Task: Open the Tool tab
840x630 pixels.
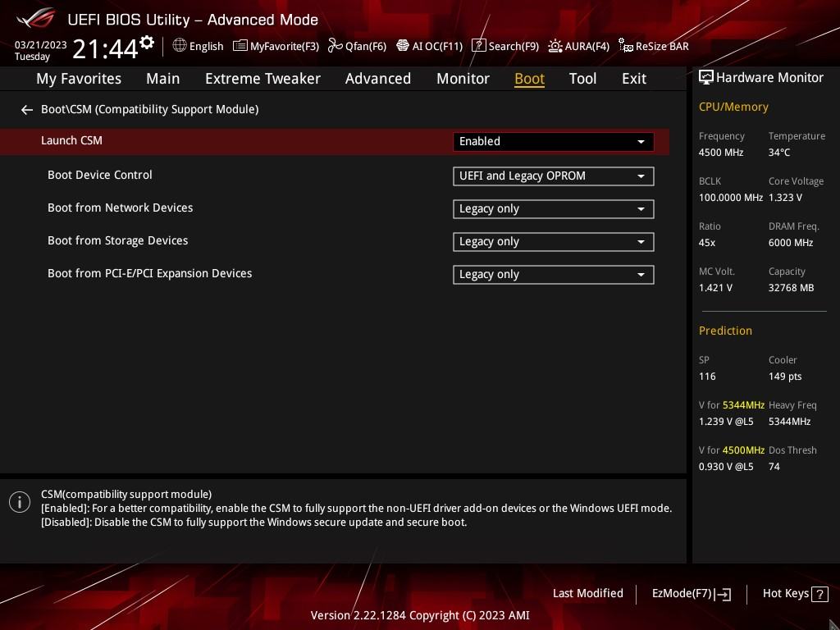Action: click(x=582, y=79)
